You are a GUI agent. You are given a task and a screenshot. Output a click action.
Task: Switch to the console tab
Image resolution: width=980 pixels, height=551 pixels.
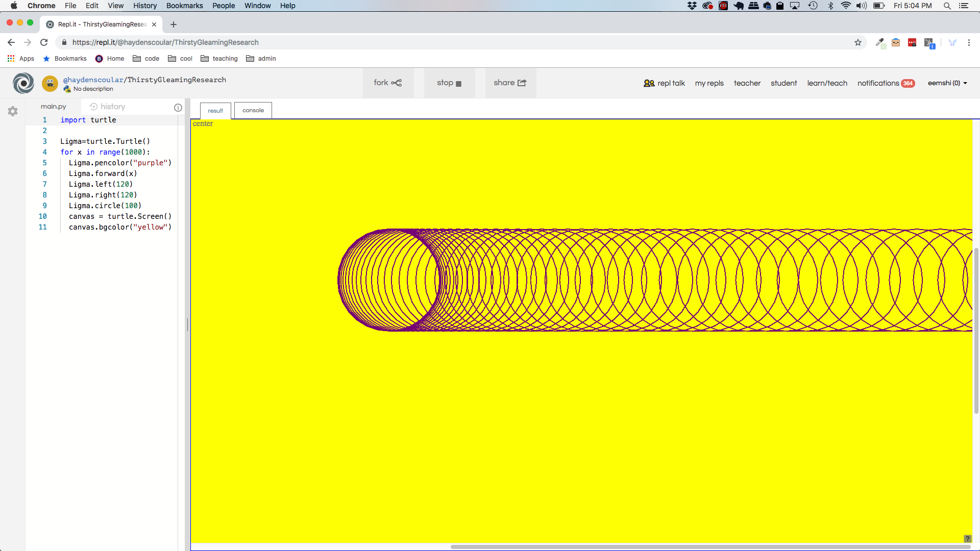[x=253, y=110]
